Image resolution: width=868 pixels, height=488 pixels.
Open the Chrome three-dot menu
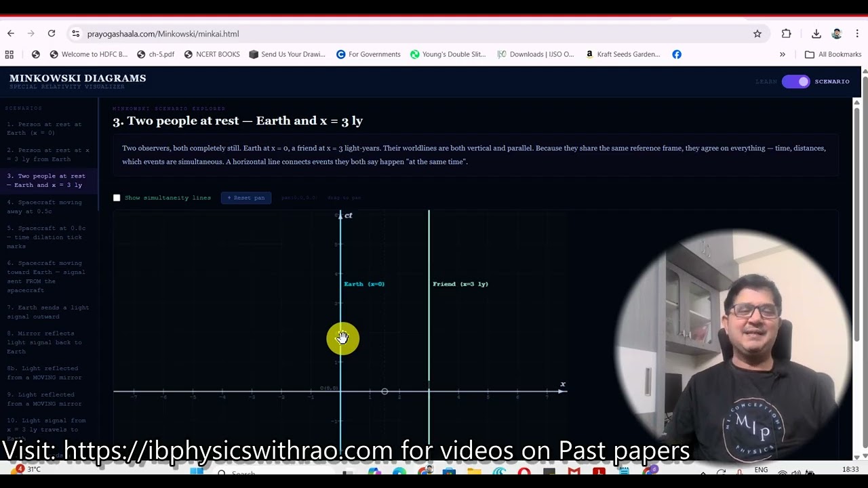click(857, 33)
